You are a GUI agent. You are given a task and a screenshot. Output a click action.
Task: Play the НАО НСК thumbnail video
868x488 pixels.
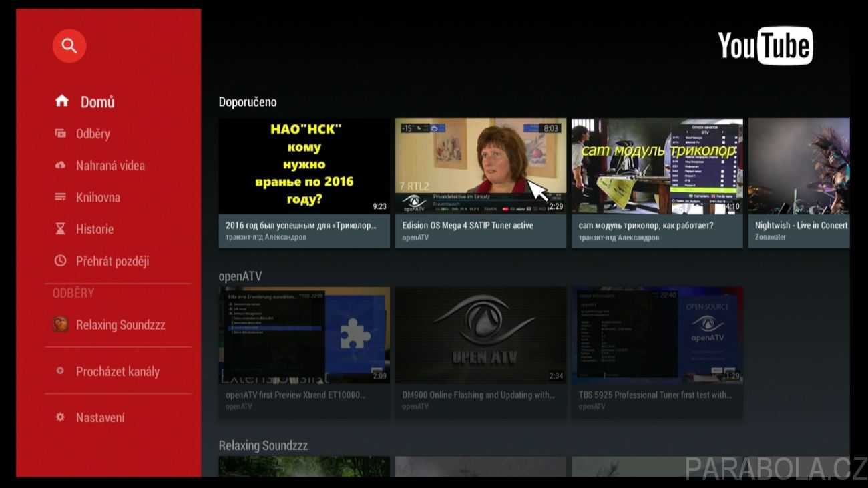tap(304, 166)
